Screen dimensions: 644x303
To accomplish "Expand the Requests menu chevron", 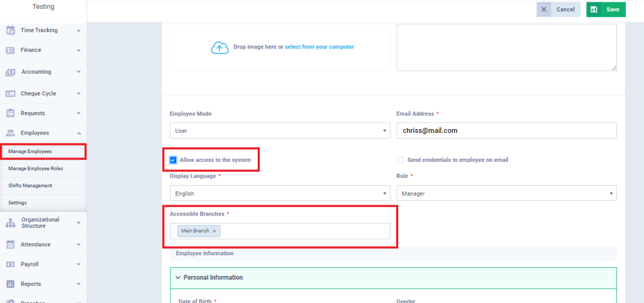I will click(79, 113).
